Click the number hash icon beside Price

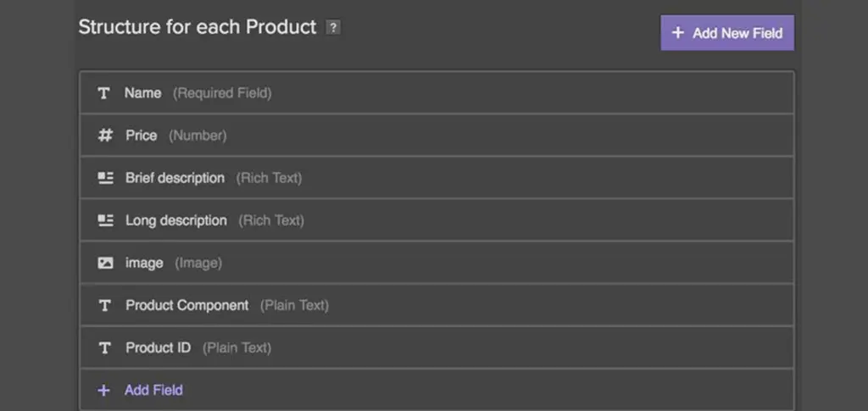(105, 136)
